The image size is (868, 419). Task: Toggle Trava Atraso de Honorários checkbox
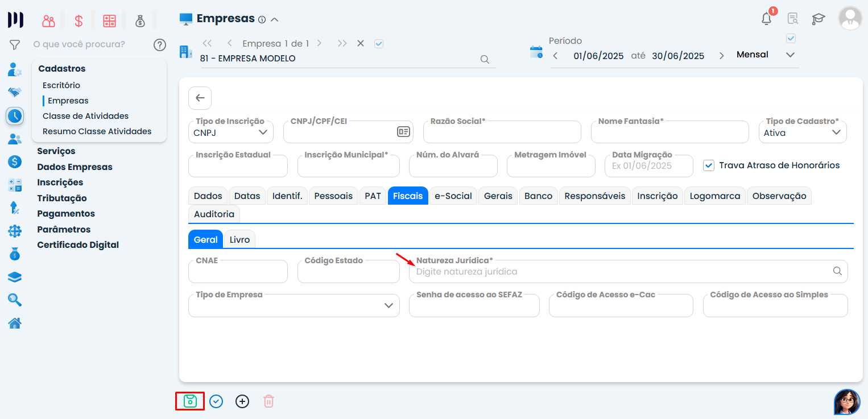pyautogui.click(x=708, y=165)
